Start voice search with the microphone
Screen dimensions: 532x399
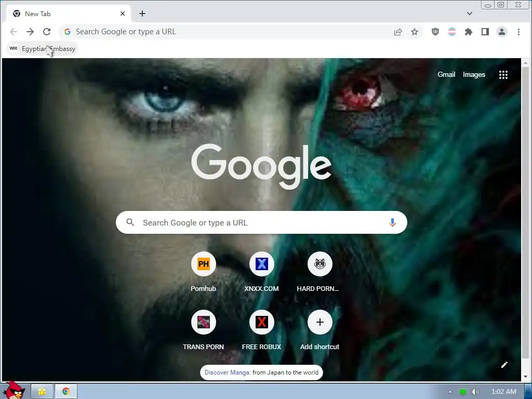(x=392, y=222)
